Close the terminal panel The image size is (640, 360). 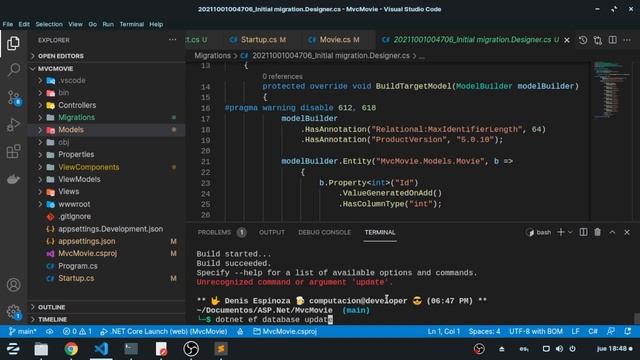(x=627, y=232)
